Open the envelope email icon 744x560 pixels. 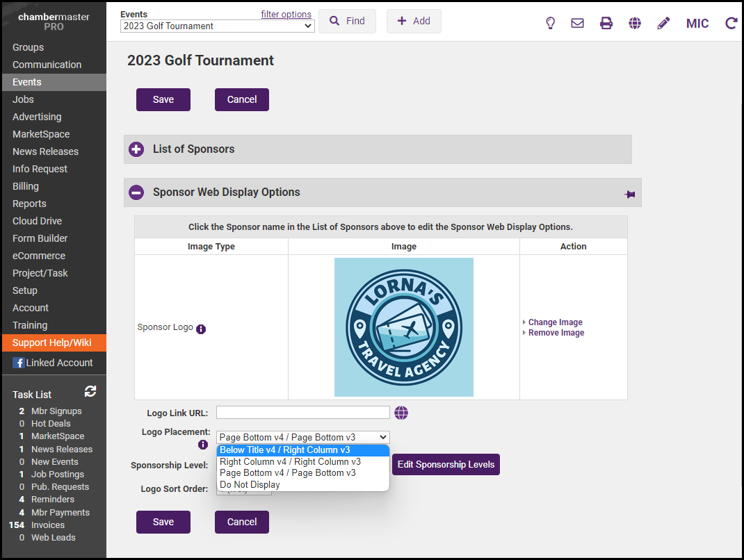(x=577, y=23)
